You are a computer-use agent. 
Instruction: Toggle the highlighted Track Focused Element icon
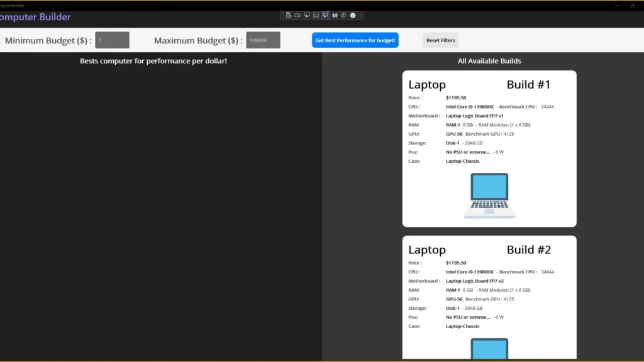point(326,15)
